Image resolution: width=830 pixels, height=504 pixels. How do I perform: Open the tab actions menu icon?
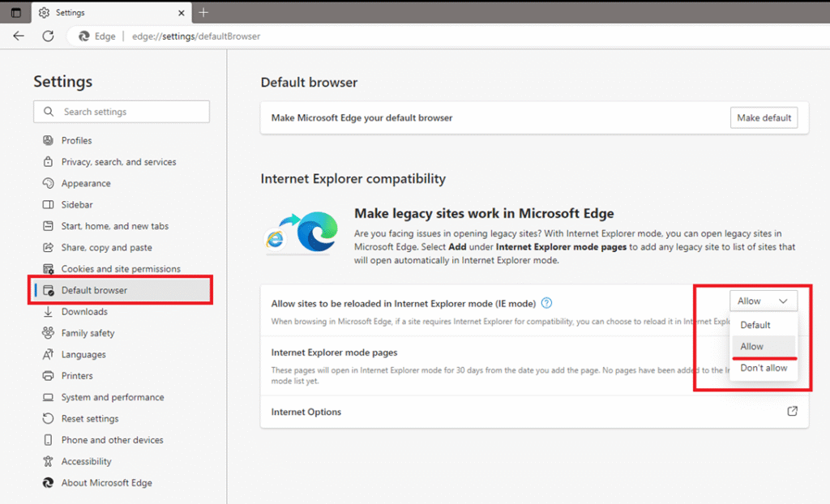click(15, 12)
